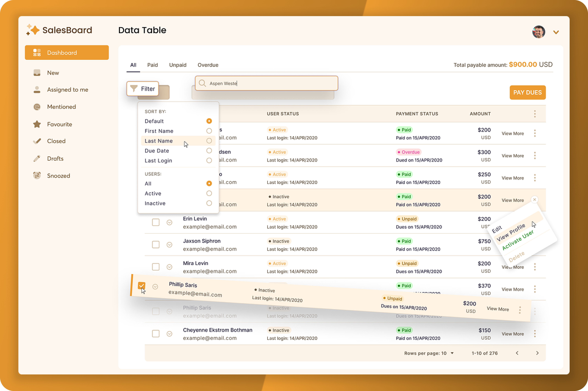Open the Assigned to me section
This screenshot has width=588, height=391.
(37, 90)
